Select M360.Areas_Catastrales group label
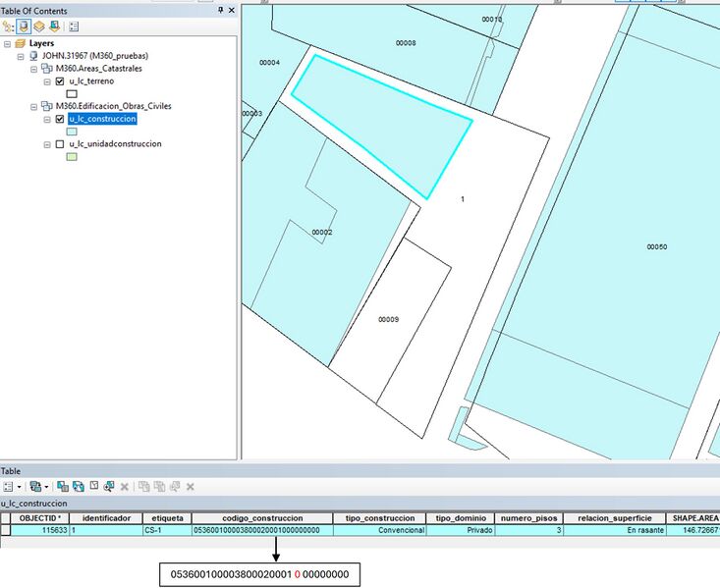 pyautogui.click(x=99, y=69)
